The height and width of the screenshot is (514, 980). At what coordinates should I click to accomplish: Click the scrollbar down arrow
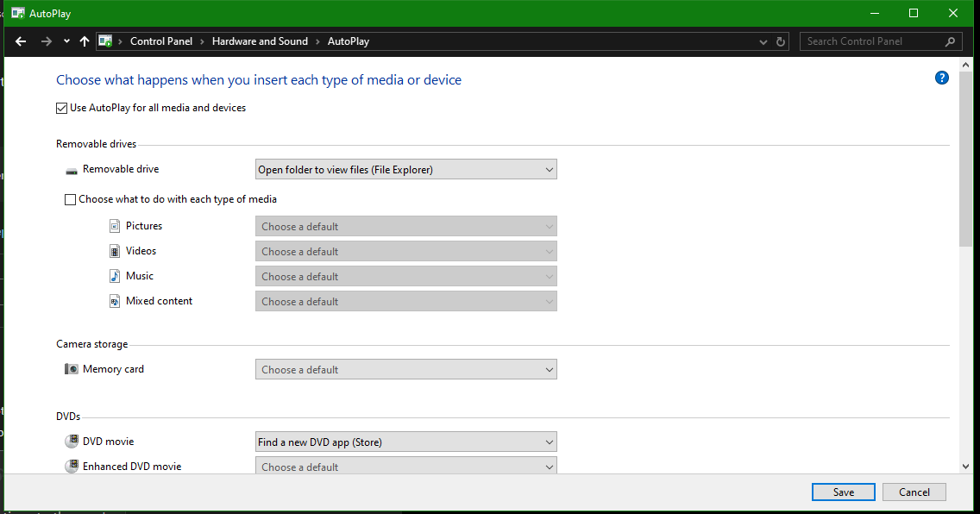pos(965,466)
